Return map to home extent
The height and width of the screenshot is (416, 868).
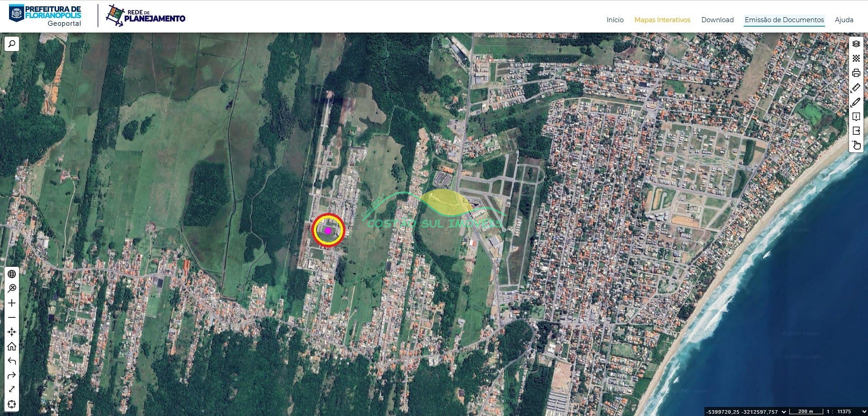tap(12, 346)
